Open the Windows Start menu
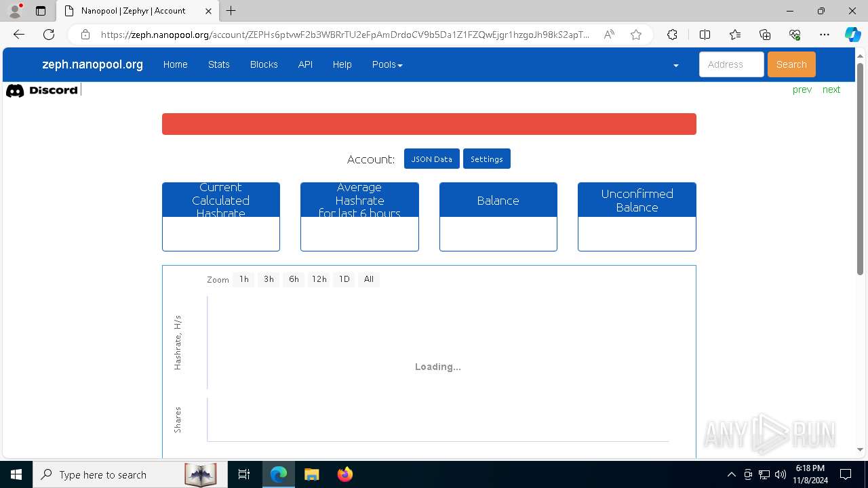The image size is (868, 488). point(16,474)
